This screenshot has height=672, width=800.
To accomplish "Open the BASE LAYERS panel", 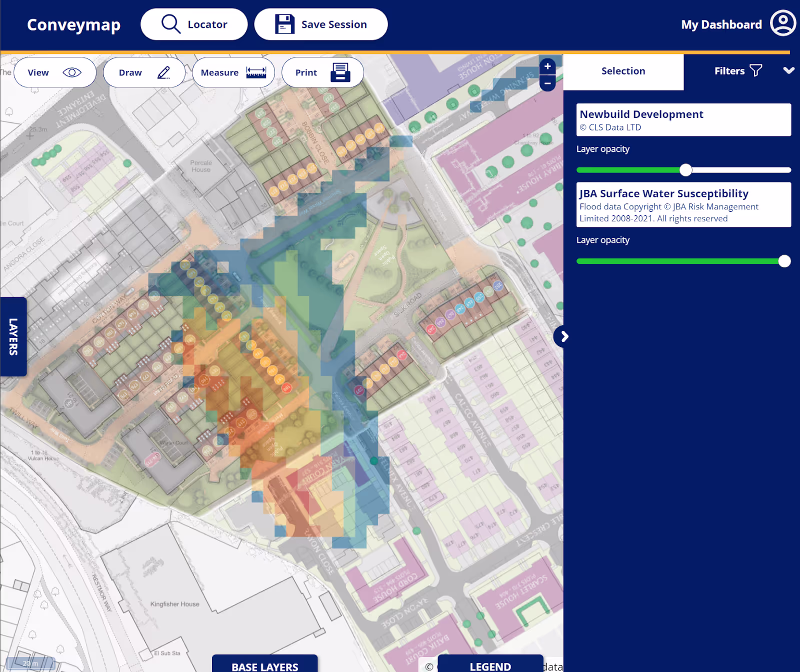I will 265,665.
